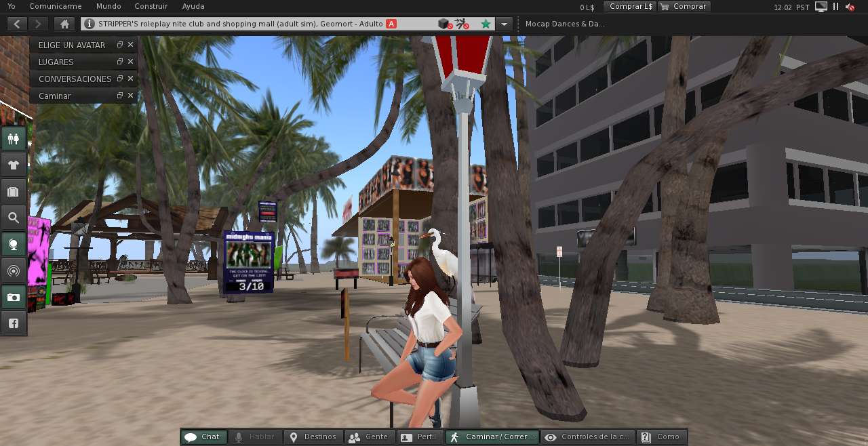This screenshot has height=446, width=868.
Task: Click the appearance t-shirt icon
Action: click(13, 165)
